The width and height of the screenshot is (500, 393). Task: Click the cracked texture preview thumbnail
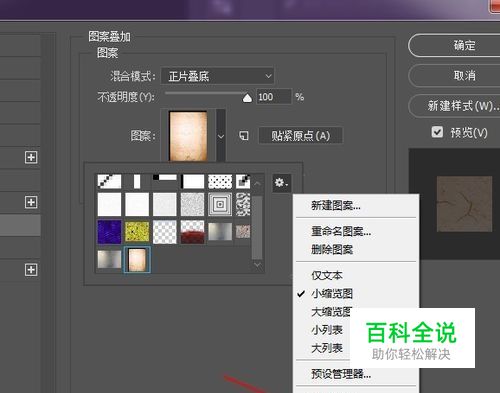[x=464, y=204]
